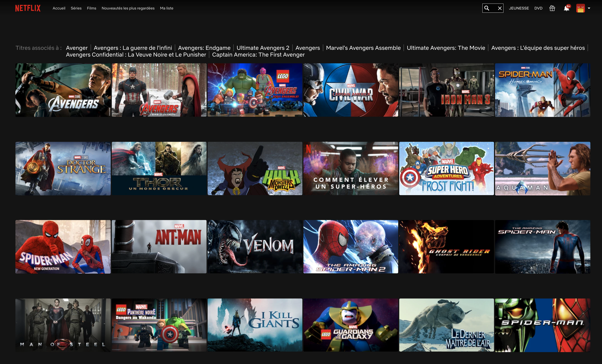
Task: Open The Amazing Spider-Man thumbnail
Action: (x=542, y=247)
